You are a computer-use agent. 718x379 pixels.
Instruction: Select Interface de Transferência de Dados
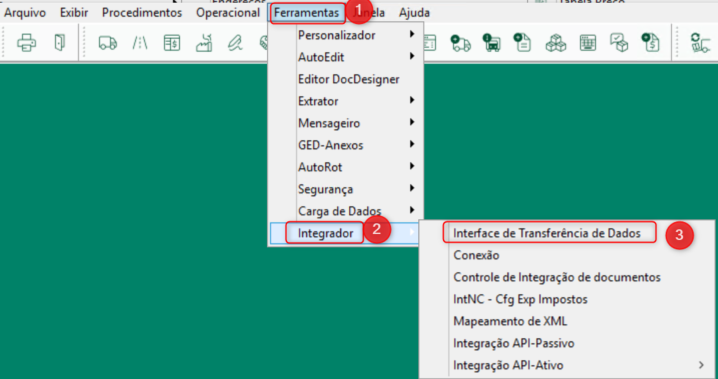567,233
